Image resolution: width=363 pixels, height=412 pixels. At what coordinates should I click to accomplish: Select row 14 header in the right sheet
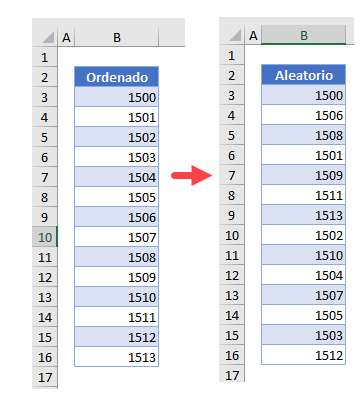coord(232,315)
